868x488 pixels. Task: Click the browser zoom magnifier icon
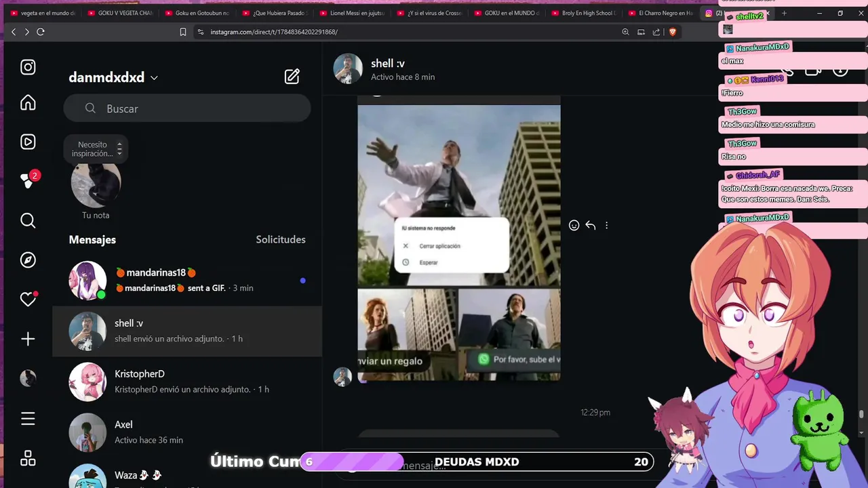tap(625, 32)
